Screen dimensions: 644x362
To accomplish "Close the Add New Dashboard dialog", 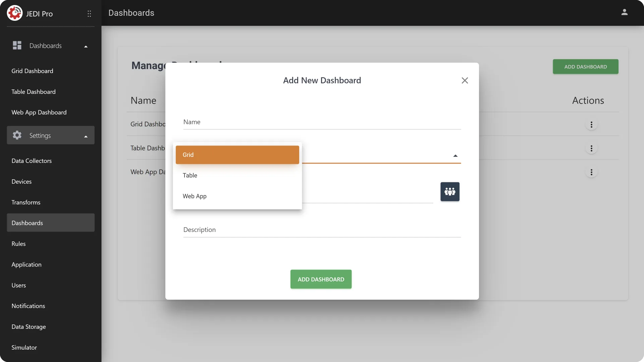I will pos(465,80).
